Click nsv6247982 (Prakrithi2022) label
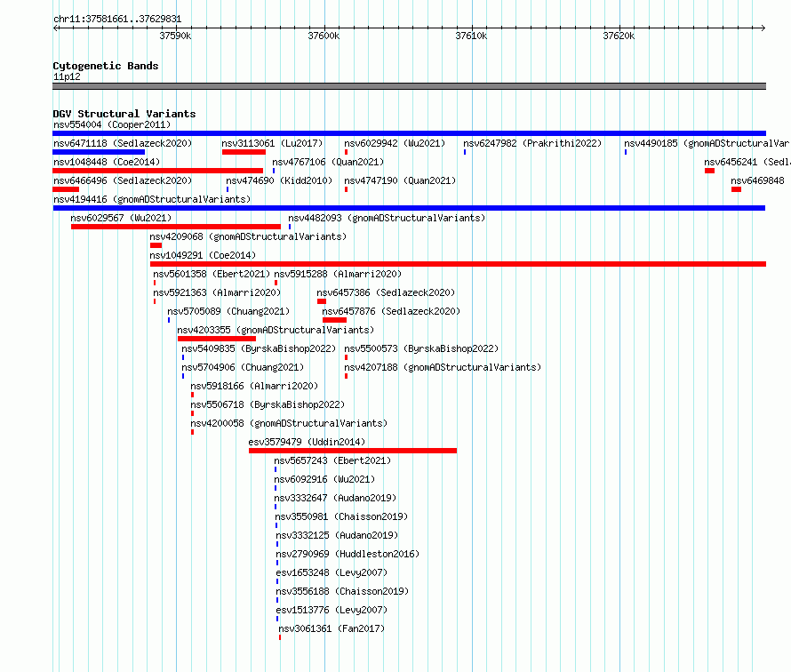The width and height of the screenshot is (791, 672). pos(532,143)
